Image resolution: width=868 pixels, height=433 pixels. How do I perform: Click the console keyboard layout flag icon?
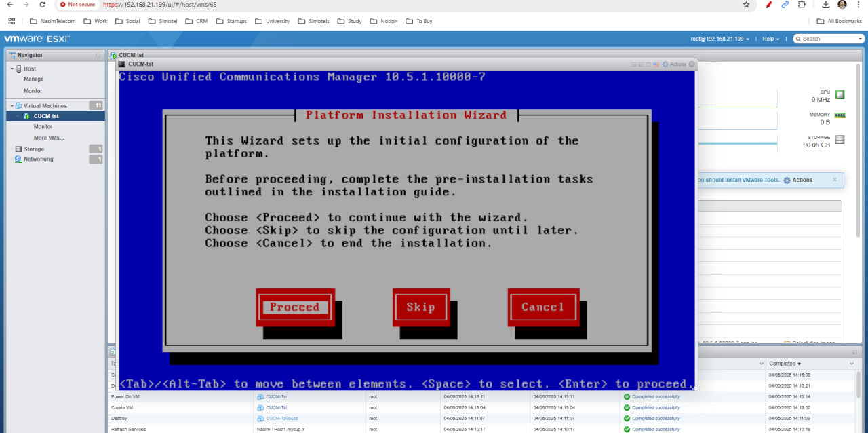(x=656, y=64)
